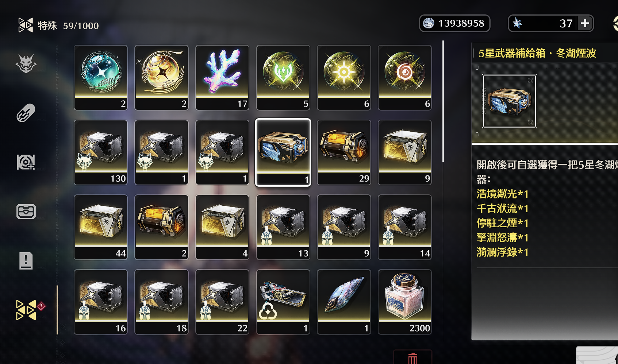Click the inventory scrollbar beside the grid
The image size is (618, 364).
coord(443,101)
